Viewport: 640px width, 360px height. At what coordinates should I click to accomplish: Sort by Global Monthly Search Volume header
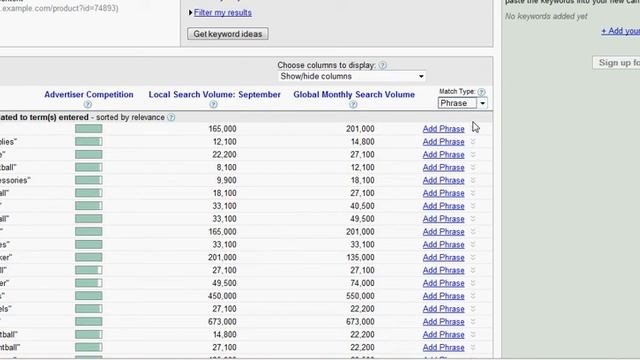(354, 94)
